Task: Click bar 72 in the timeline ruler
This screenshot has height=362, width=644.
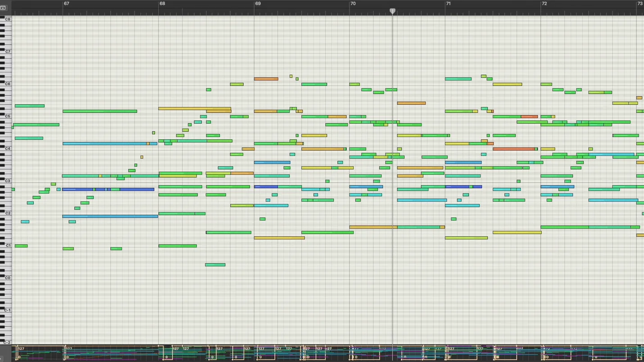Action: pos(544,4)
